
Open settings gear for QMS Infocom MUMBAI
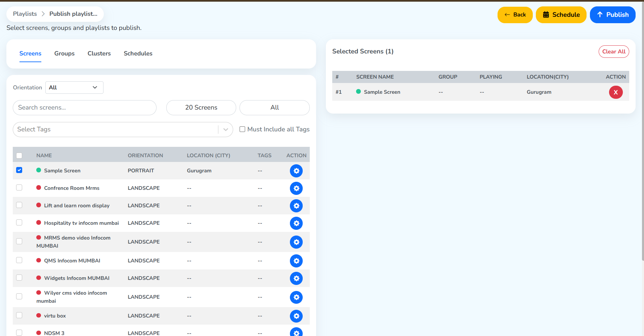pyautogui.click(x=296, y=261)
